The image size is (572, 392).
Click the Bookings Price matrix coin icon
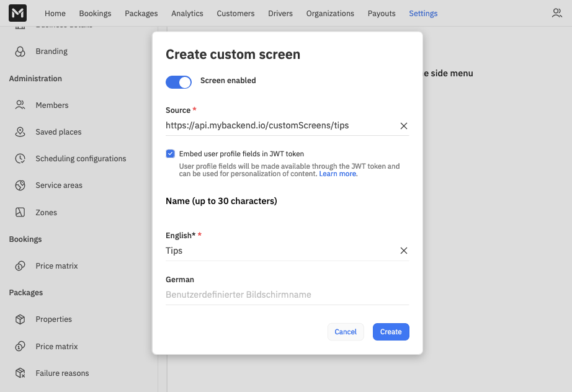pos(20,266)
